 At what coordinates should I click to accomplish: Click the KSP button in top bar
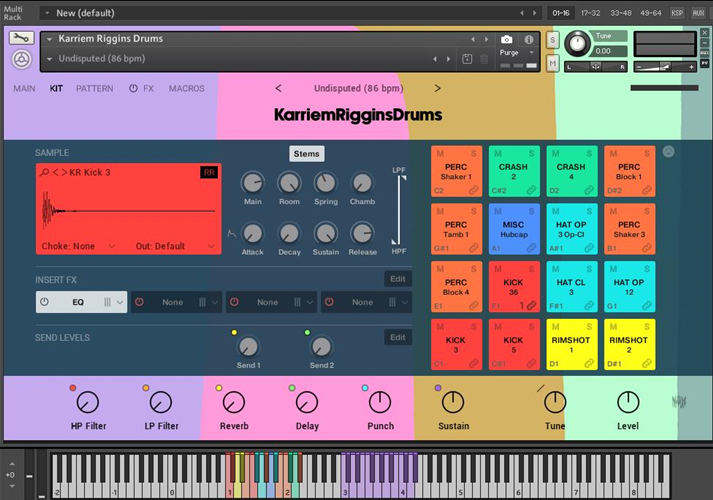click(677, 14)
